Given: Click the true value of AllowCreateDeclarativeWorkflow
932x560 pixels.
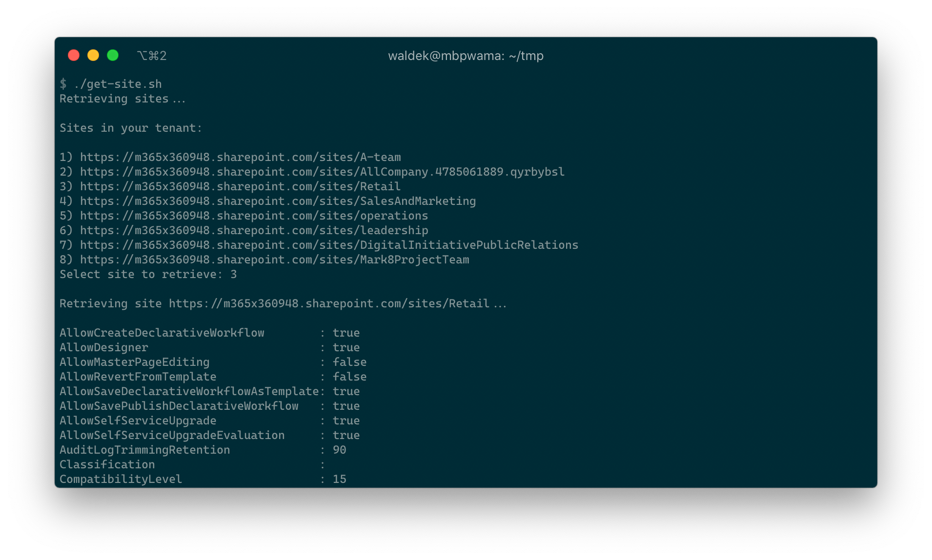Looking at the screenshot, I should pyautogui.click(x=346, y=333).
